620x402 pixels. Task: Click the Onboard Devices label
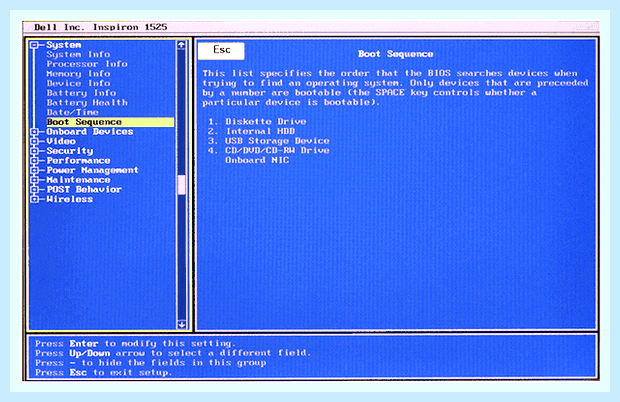(90, 132)
